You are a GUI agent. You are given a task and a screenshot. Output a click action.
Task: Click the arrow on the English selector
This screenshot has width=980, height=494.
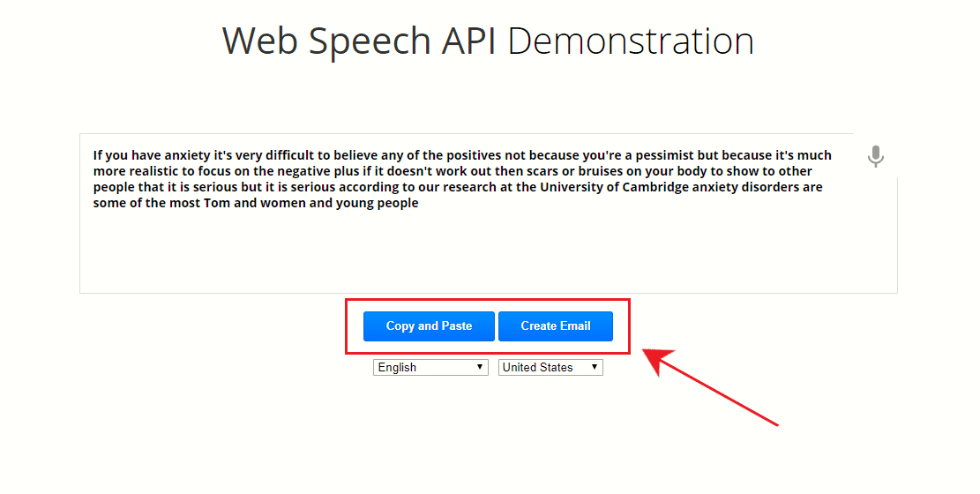[480, 368]
